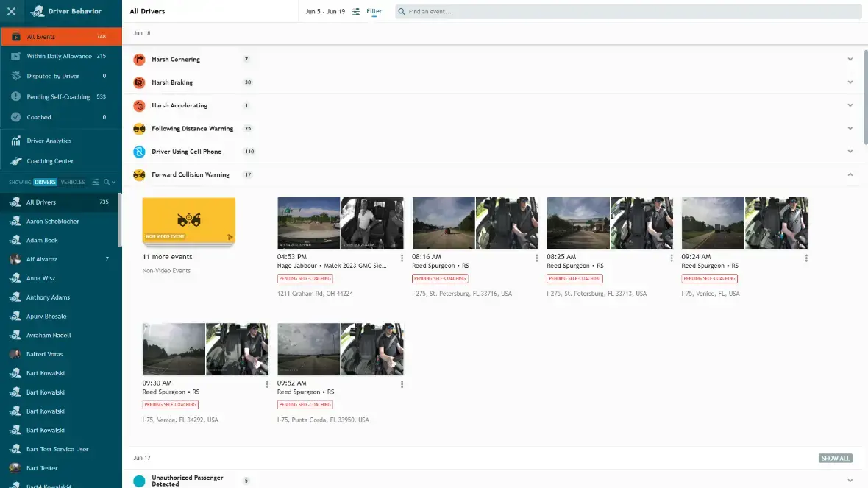The height and width of the screenshot is (488, 868).
Task: Click Pending Self-Coaching tag on 08:16 AM
Action: 440,279
